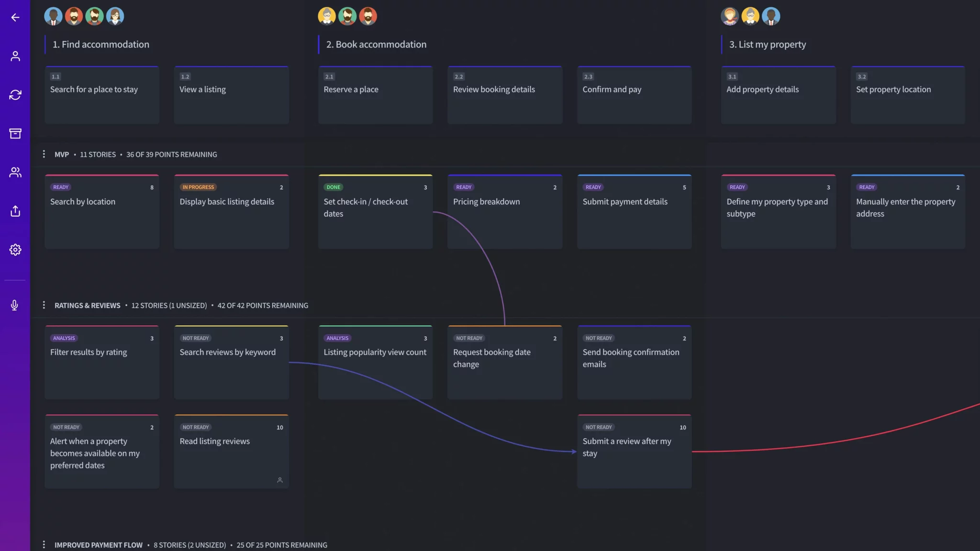Open the 'Listing popularity view count' story

click(x=376, y=363)
